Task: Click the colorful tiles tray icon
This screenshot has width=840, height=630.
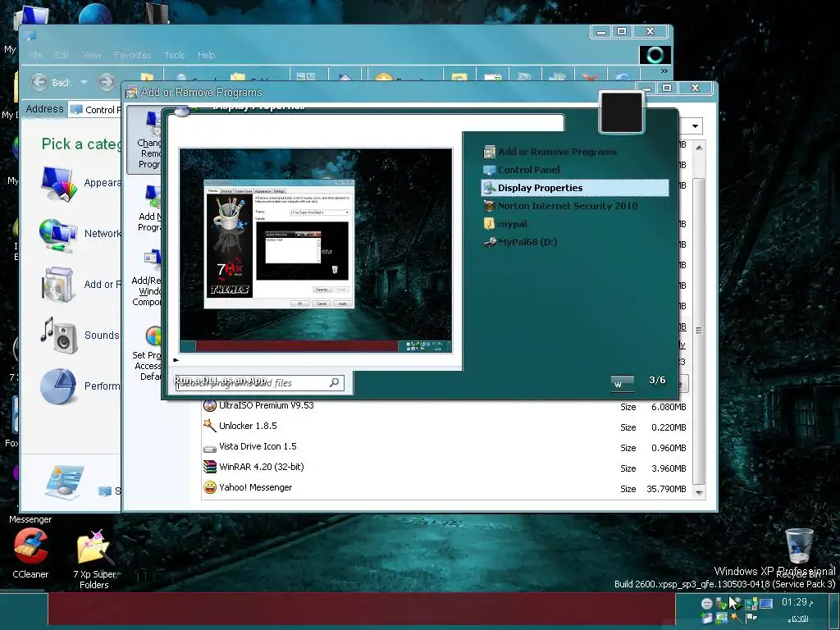Action: click(751, 604)
